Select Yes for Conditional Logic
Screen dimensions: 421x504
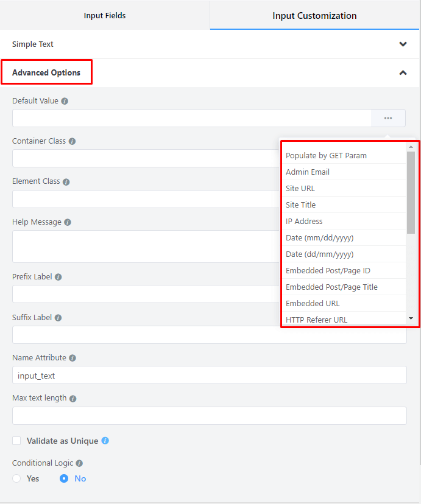(16, 478)
